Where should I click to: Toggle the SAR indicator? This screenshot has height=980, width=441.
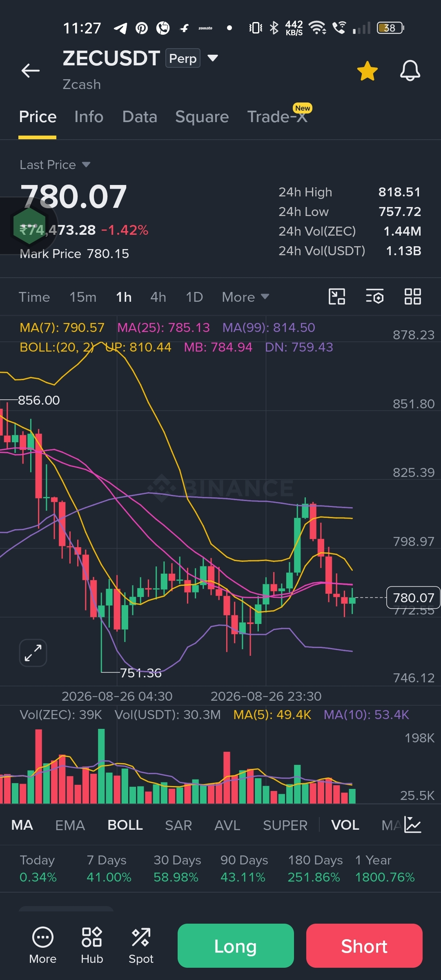(x=178, y=825)
